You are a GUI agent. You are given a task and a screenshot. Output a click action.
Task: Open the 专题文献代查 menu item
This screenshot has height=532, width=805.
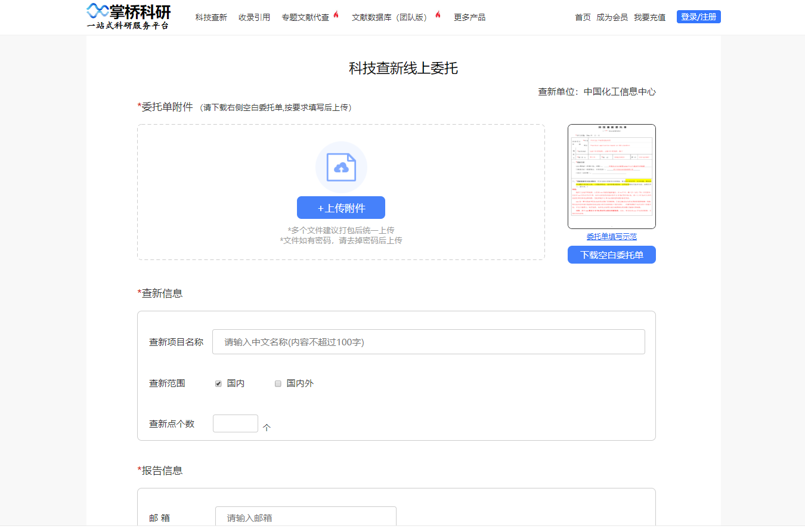point(305,17)
